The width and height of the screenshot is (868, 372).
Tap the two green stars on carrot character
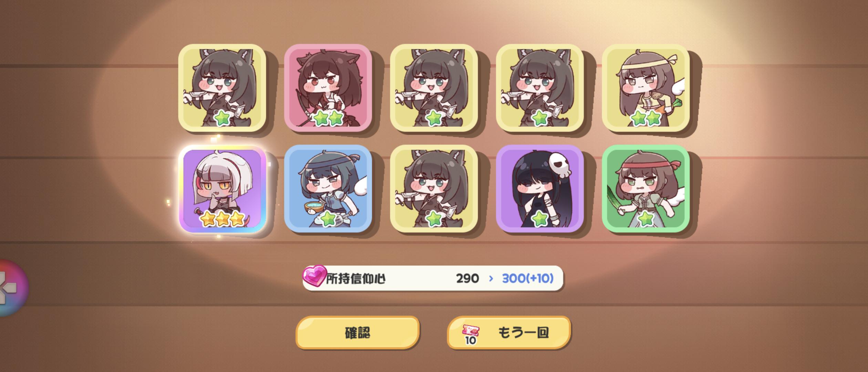[x=646, y=118]
